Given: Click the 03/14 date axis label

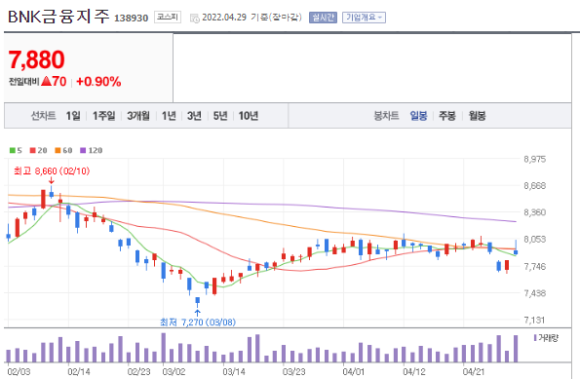Looking at the screenshot, I should pyautogui.click(x=234, y=372).
